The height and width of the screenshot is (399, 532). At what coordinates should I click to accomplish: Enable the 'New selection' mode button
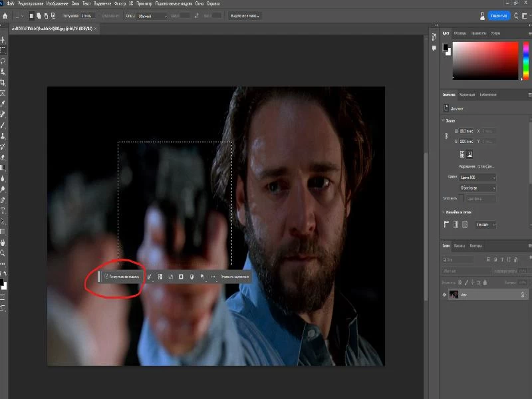click(31, 16)
